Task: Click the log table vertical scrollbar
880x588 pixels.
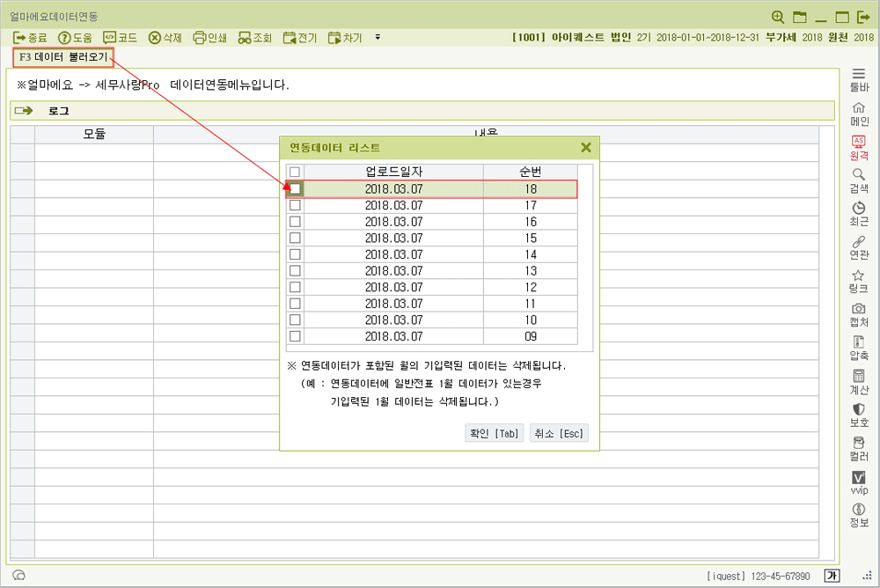Action: click(x=826, y=342)
